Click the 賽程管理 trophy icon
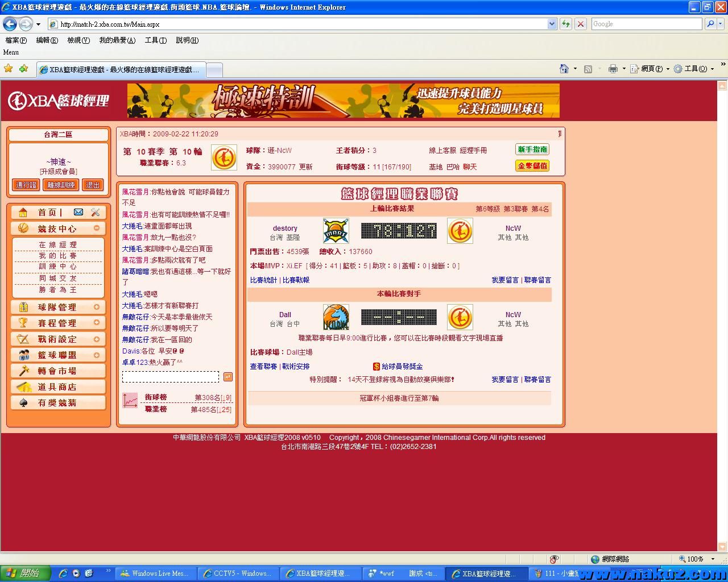 click(x=23, y=323)
